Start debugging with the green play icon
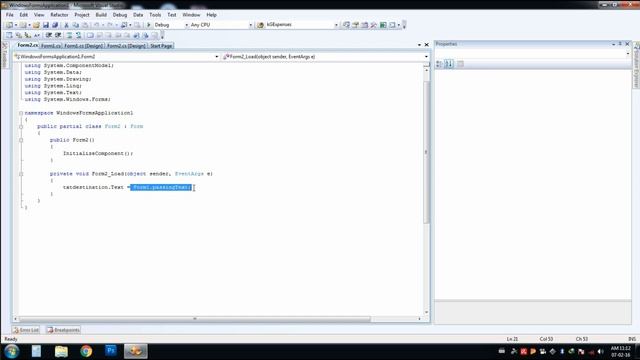This screenshot has width=640, height=360. coord(149,25)
